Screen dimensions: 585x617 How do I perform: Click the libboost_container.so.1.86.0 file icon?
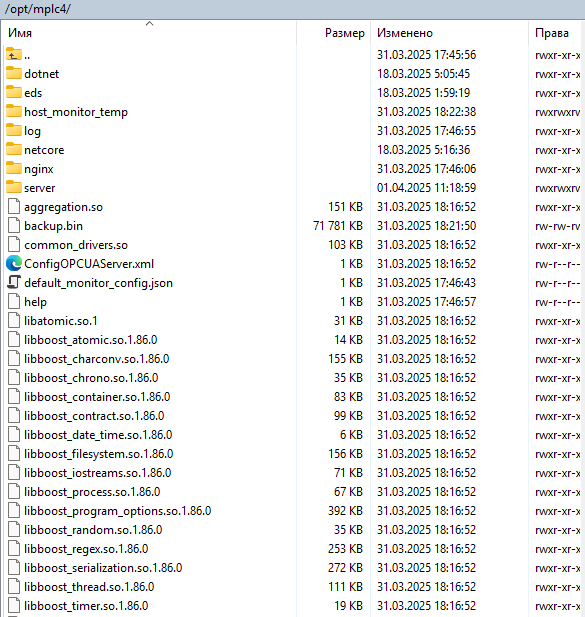[x=14, y=396]
